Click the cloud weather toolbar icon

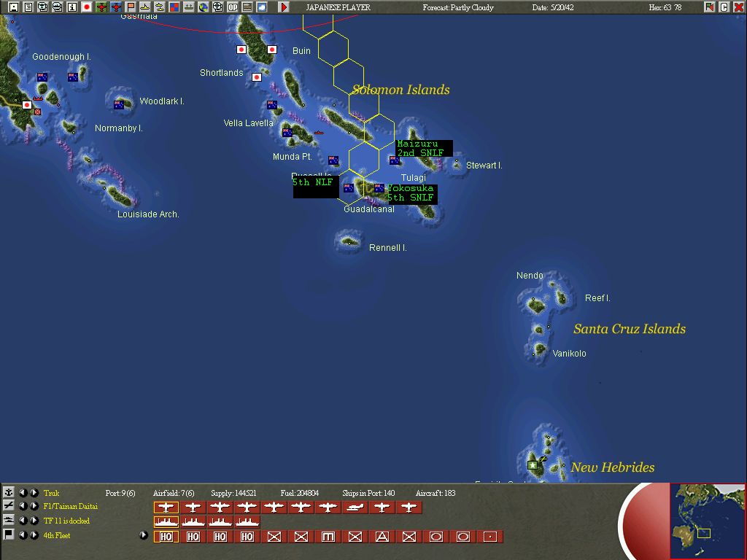pos(262,7)
